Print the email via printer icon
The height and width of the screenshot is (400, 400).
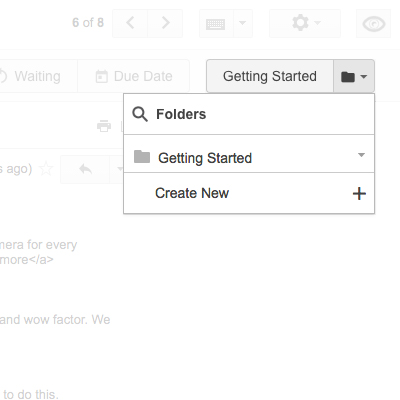click(104, 126)
